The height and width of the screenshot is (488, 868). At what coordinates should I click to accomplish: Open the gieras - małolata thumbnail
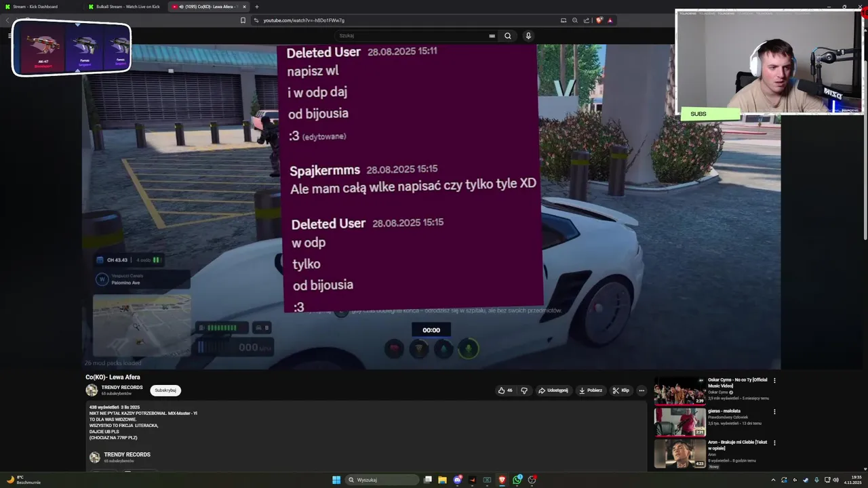point(679,422)
